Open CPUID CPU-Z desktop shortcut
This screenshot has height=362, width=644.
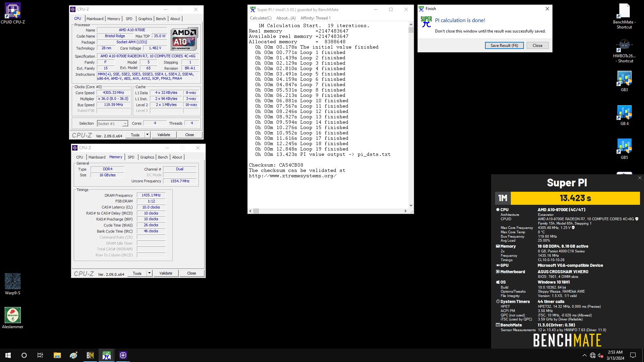12,13
